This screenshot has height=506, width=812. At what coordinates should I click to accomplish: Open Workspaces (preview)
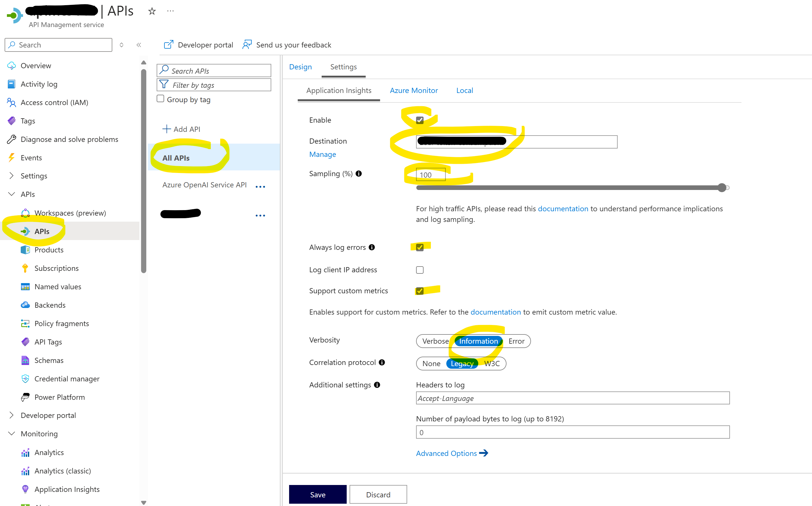(70, 213)
